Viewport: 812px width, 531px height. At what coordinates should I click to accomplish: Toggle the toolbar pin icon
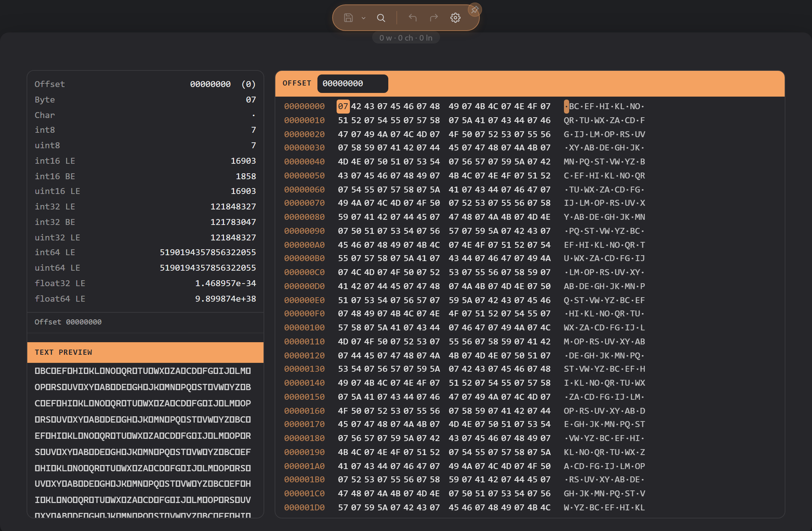(475, 10)
